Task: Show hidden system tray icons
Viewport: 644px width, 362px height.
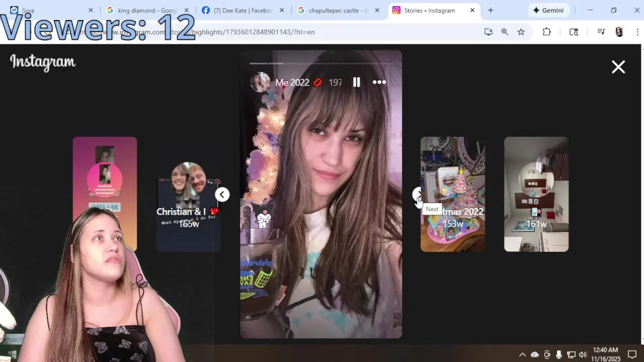Action: (522, 354)
